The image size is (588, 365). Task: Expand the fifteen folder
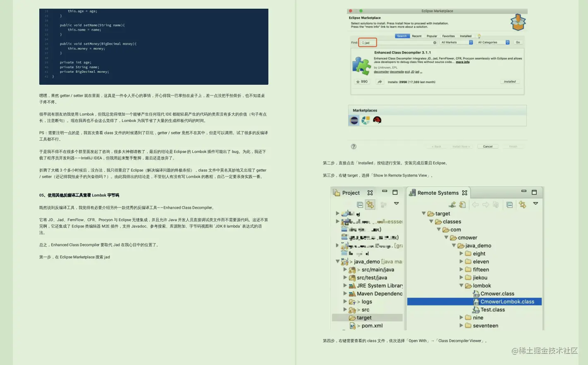pyautogui.click(x=461, y=270)
